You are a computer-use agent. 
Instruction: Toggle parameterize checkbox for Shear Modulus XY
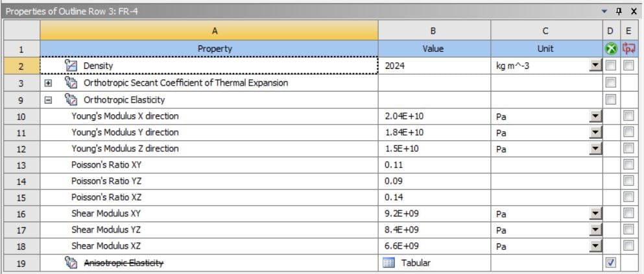pos(628,213)
